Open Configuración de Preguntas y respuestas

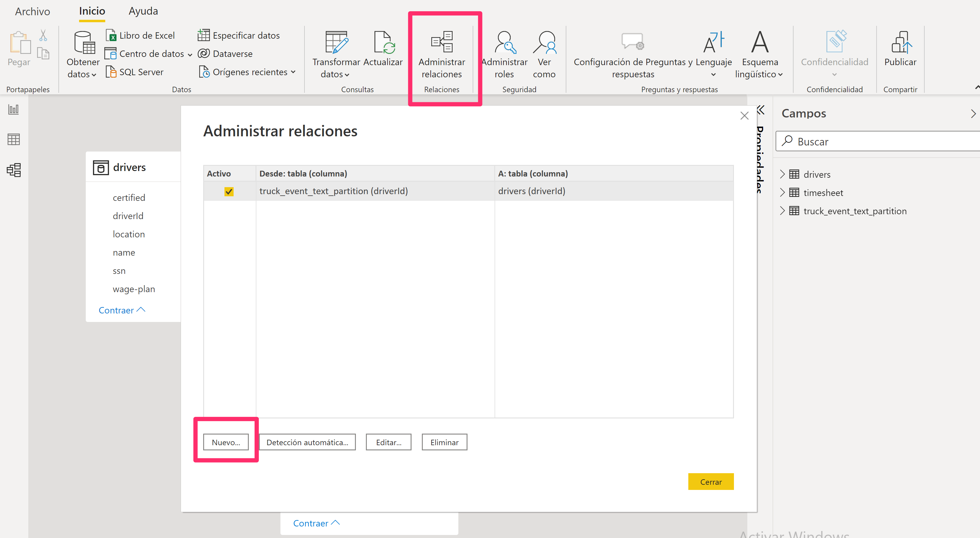coord(633,54)
